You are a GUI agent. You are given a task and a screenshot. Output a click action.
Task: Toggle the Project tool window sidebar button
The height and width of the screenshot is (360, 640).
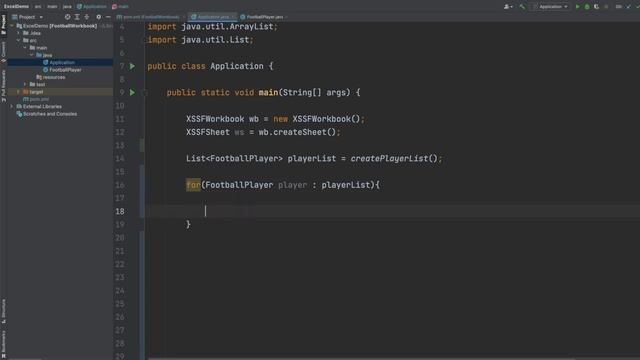(x=3, y=24)
